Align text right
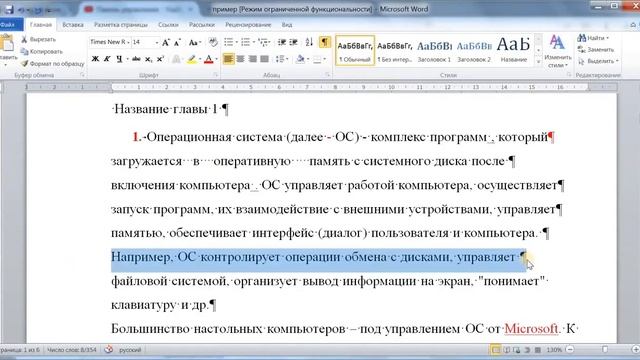Screen dimensions: 640x360 [252, 59]
